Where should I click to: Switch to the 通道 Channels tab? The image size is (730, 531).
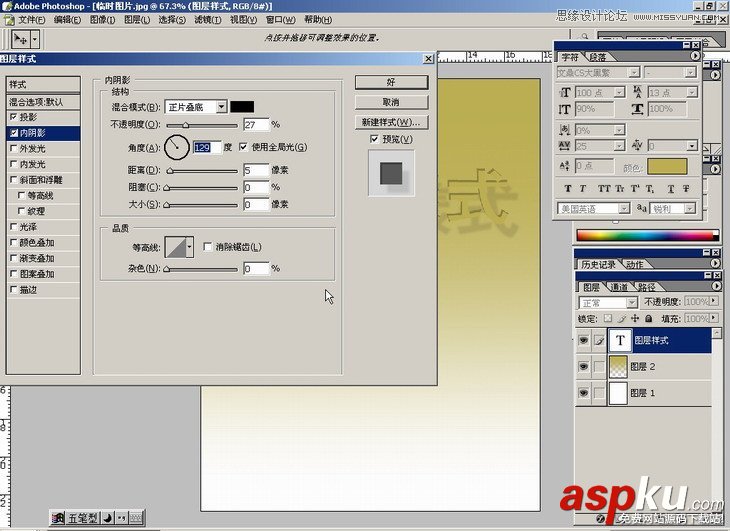coord(618,288)
